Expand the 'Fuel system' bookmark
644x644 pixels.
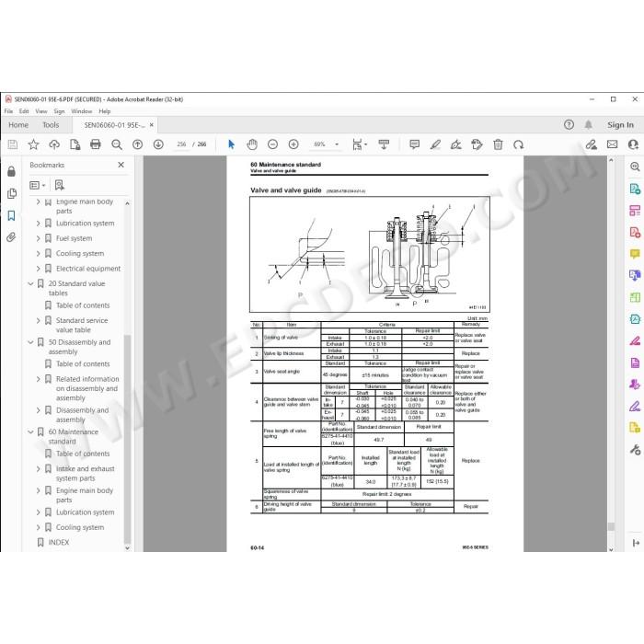click(39, 238)
